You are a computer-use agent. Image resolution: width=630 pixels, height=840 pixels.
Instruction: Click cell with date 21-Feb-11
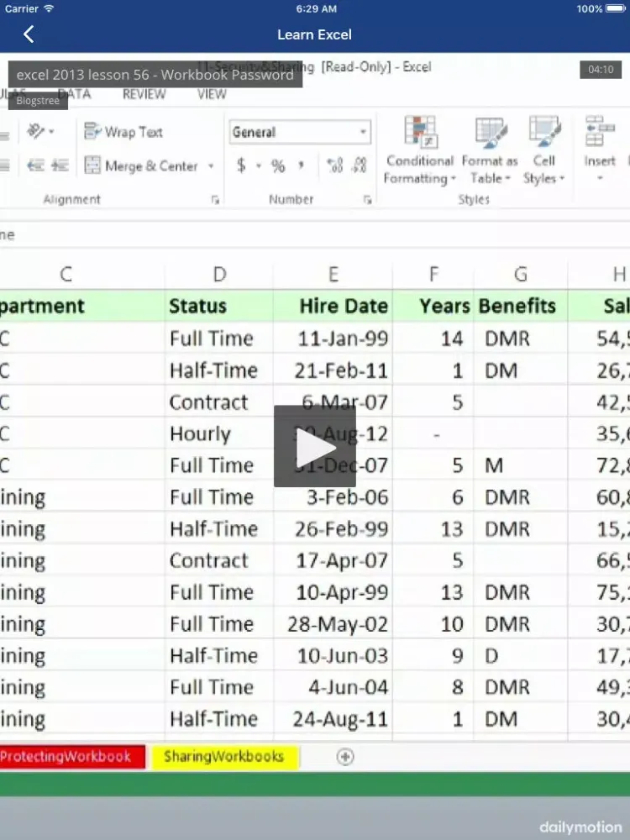(x=333, y=370)
